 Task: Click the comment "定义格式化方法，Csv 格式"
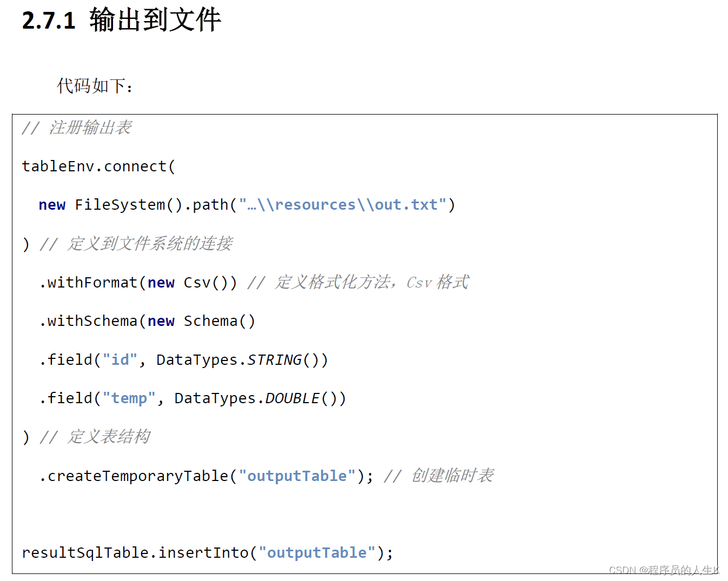pyautogui.click(x=372, y=282)
